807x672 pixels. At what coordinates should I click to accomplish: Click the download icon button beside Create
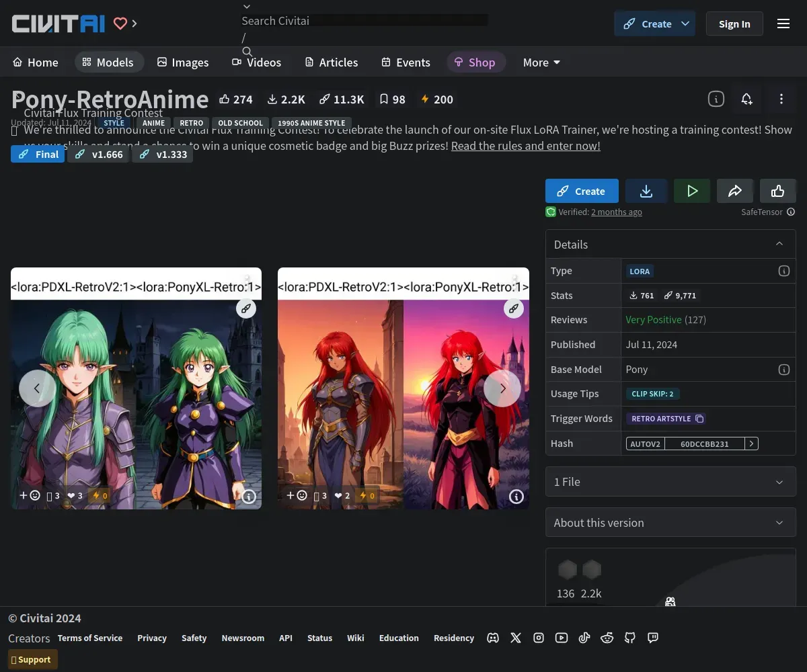pos(646,191)
